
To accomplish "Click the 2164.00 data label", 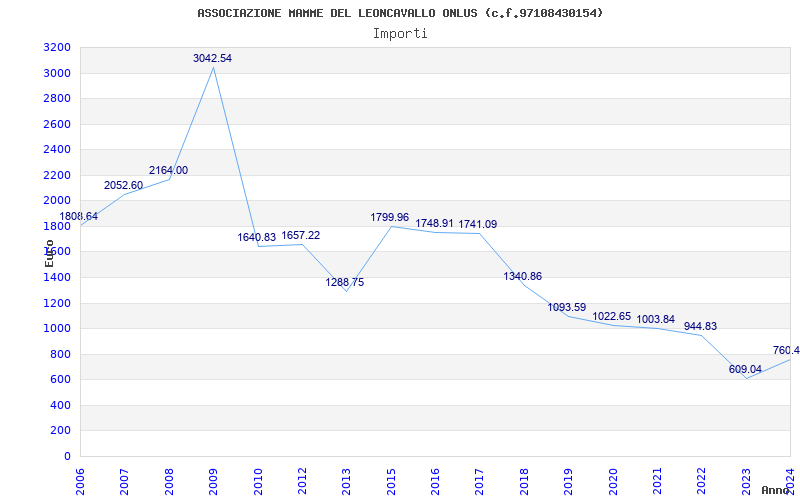I will (168, 170).
